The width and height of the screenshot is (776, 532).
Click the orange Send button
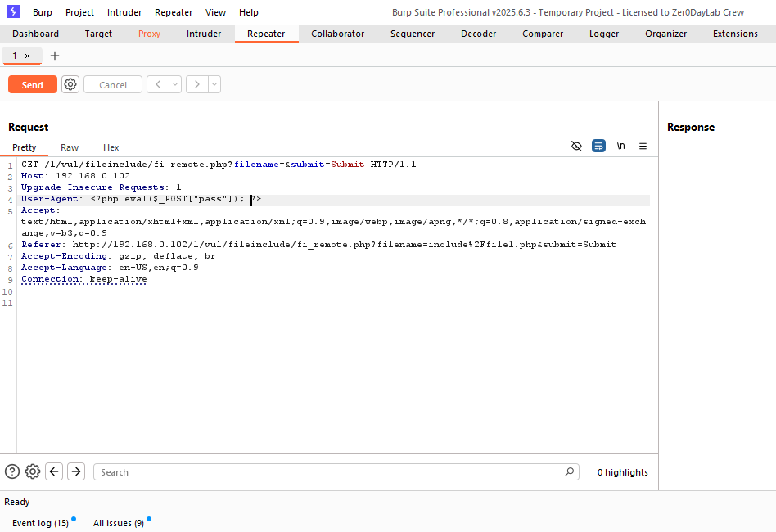tap(33, 84)
